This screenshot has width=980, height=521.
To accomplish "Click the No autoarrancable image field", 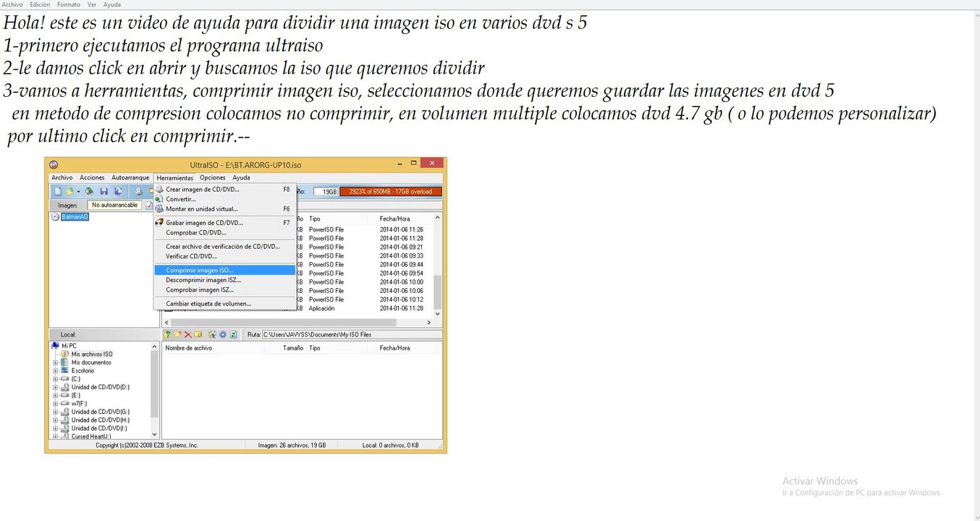I will click(x=115, y=206).
